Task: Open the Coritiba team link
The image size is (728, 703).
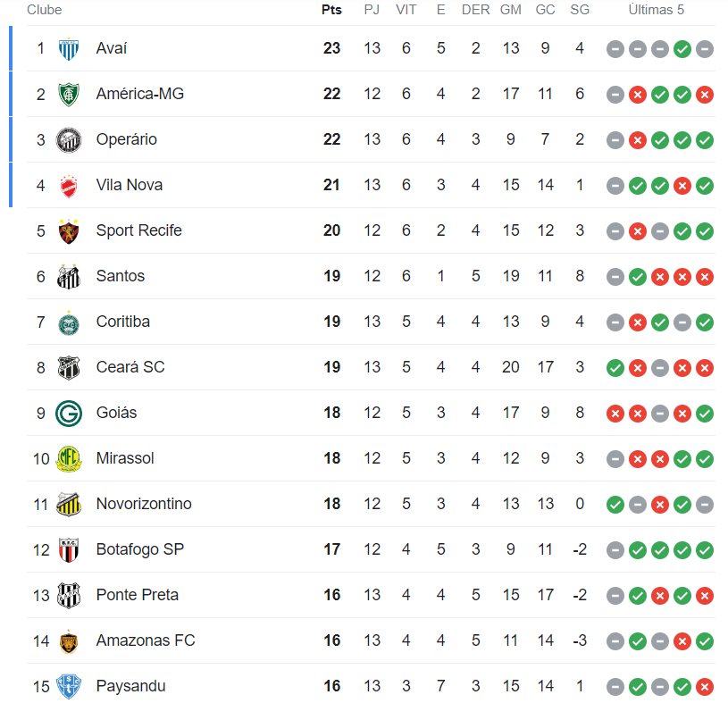Action: 123,322
